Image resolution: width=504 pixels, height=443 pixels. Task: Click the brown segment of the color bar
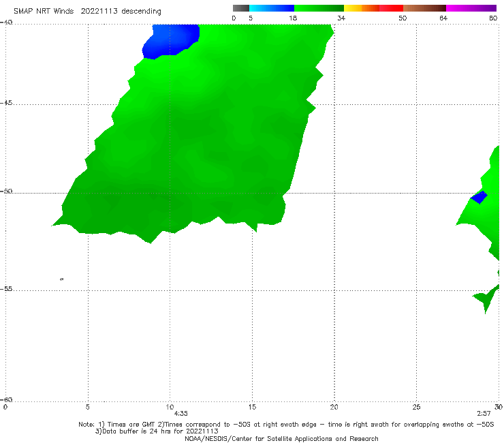(x=424, y=8)
